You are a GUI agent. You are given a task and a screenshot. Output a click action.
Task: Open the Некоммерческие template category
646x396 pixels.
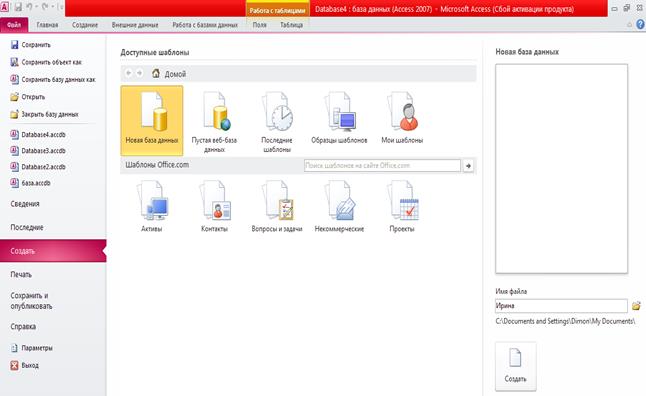[339, 206]
